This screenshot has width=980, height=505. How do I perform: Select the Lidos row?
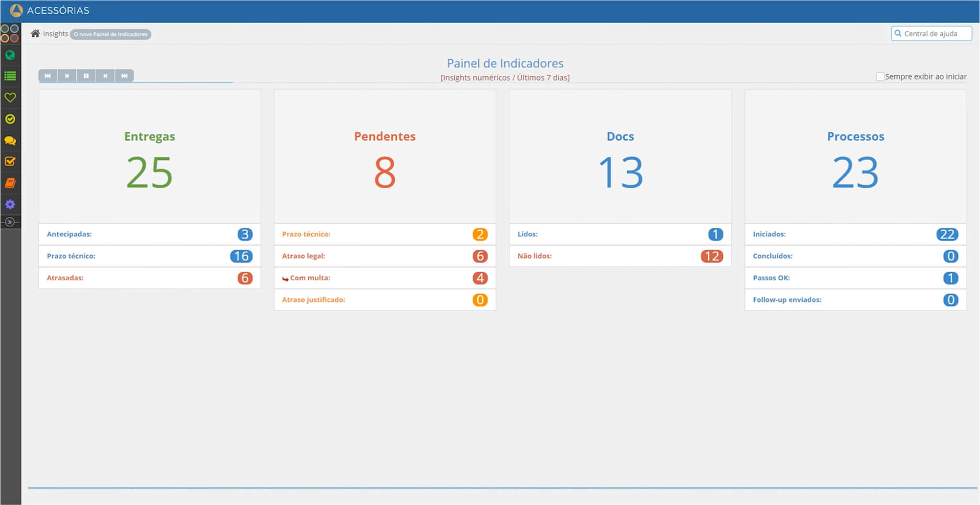click(x=620, y=234)
